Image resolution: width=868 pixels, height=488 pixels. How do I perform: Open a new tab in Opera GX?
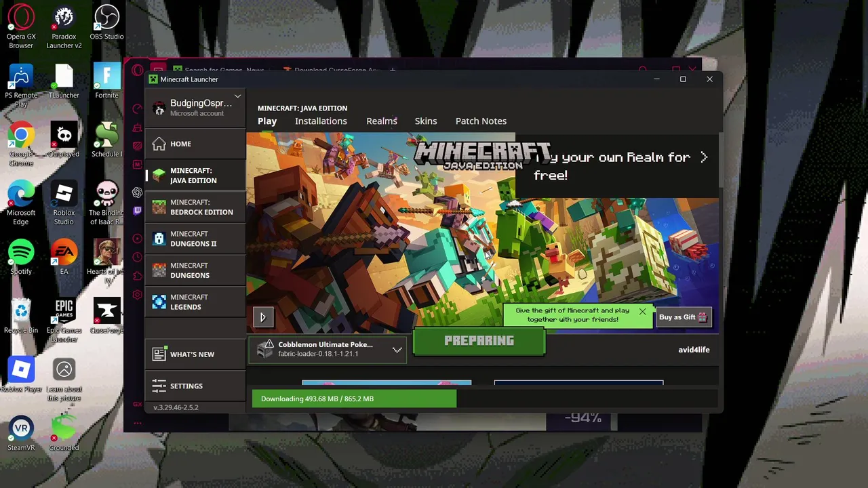[x=393, y=70]
